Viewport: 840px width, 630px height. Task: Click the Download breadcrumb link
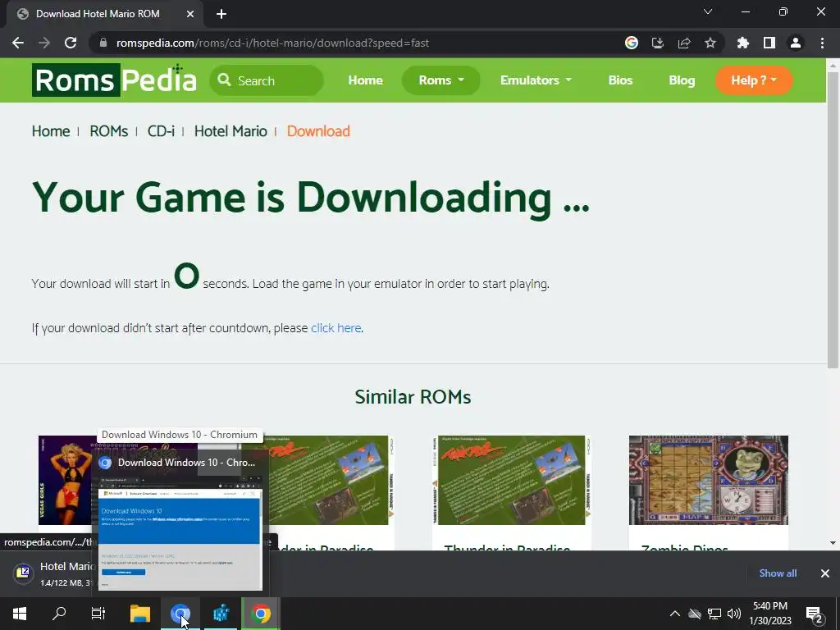318,131
